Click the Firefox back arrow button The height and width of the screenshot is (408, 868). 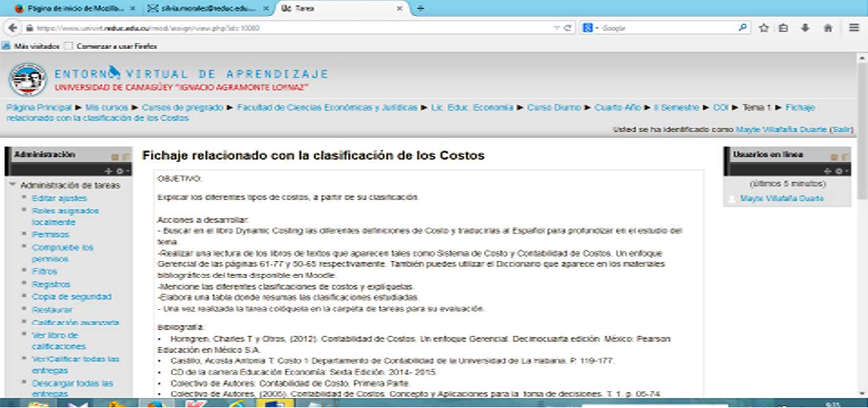(12, 28)
